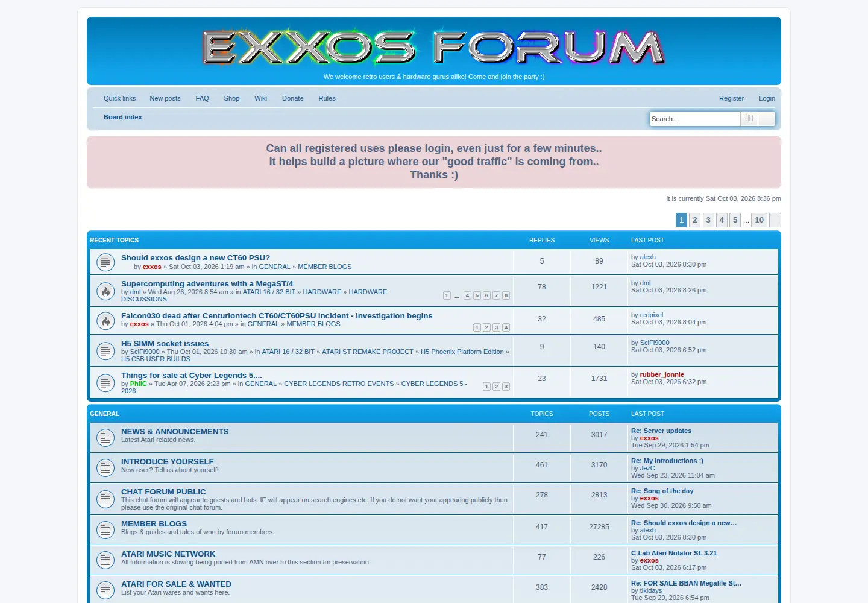The height and width of the screenshot is (603, 868).
Task: Click topic icon beside 'Should exxos design a new CT60 PSU?'
Action: [105, 262]
